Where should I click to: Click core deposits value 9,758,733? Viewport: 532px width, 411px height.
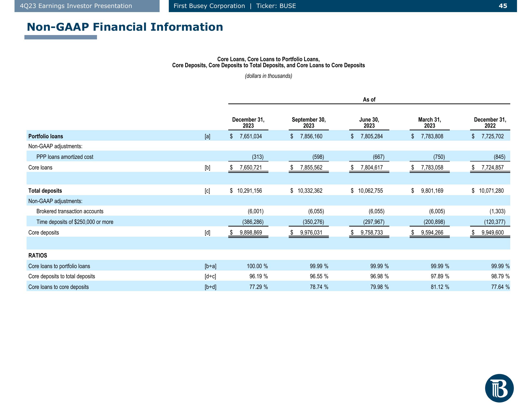point(371,233)
